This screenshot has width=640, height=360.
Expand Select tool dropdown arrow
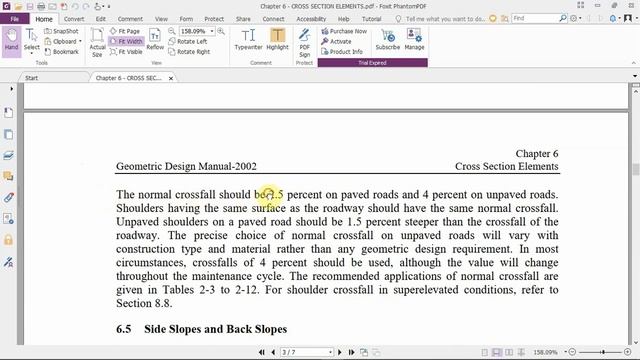31,53
